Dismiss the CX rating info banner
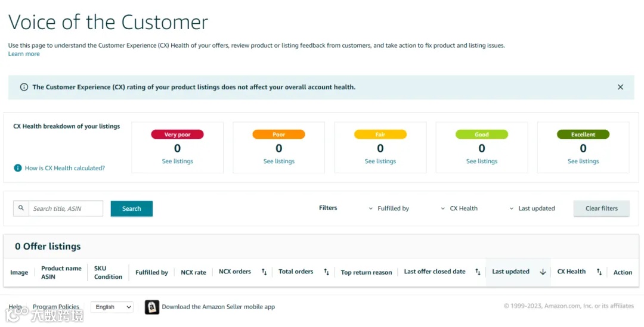Screen dimensions: 644x327 (620, 87)
